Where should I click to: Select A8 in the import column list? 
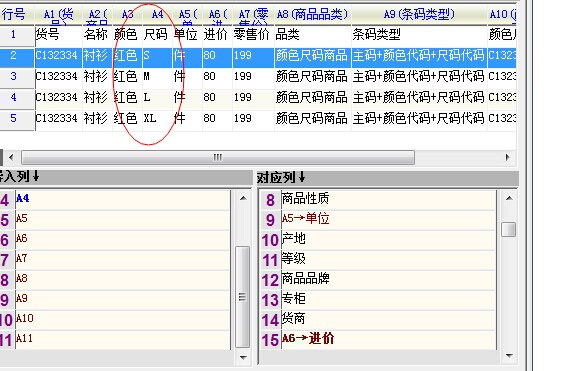[122, 280]
